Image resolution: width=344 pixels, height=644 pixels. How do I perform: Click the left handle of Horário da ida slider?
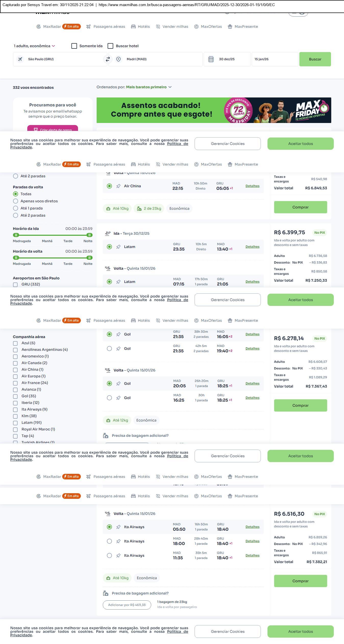16,235
